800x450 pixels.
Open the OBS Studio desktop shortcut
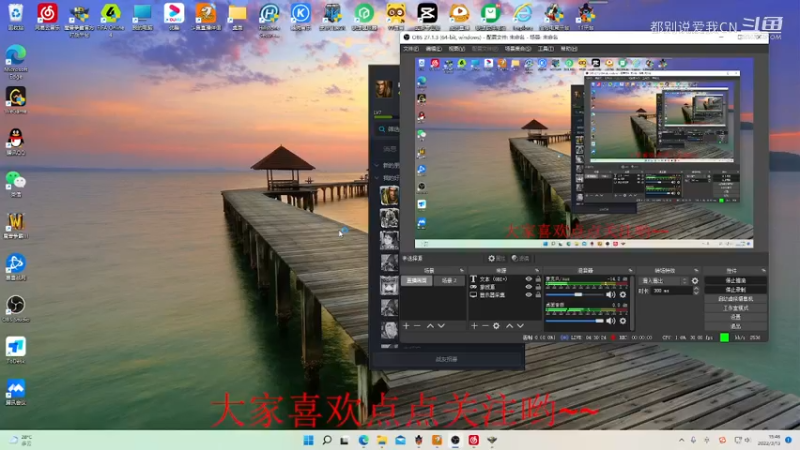click(16, 308)
